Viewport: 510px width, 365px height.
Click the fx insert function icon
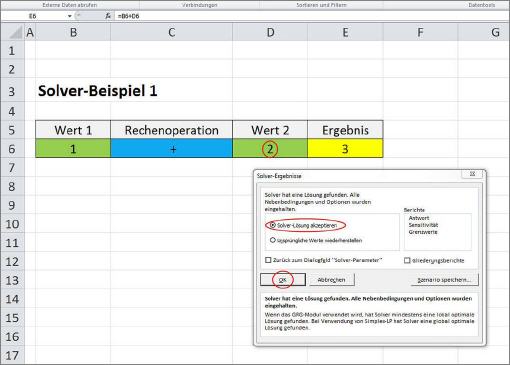point(108,16)
